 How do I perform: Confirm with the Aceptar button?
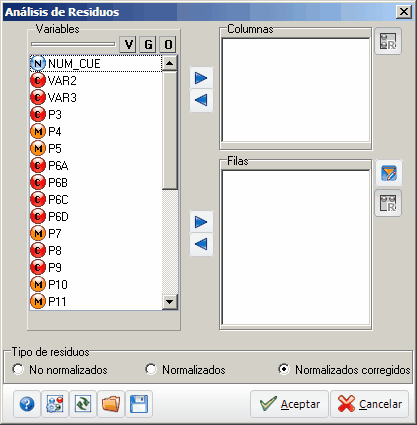tap(289, 404)
